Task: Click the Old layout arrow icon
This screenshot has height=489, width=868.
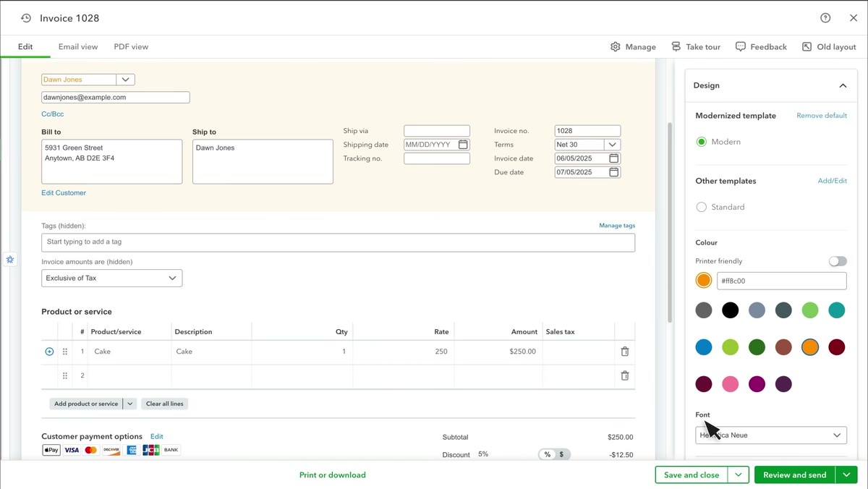Action: [x=807, y=46]
